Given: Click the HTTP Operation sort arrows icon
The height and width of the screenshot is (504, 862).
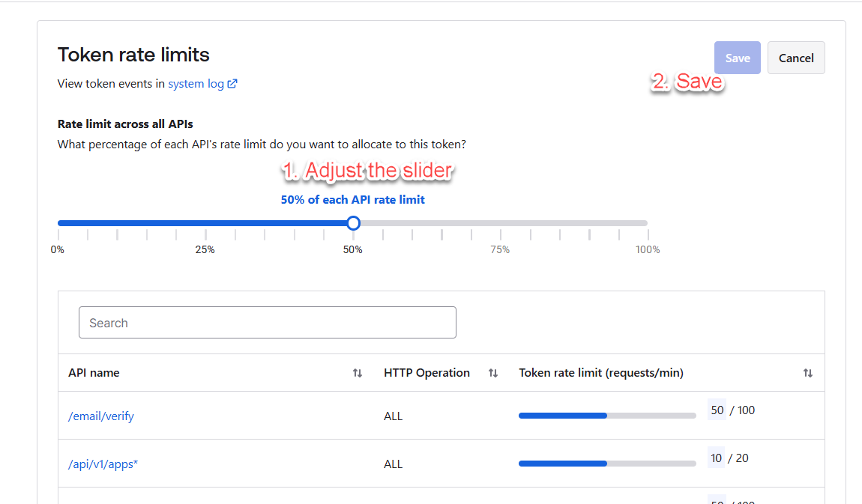Looking at the screenshot, I should (493, 373).
